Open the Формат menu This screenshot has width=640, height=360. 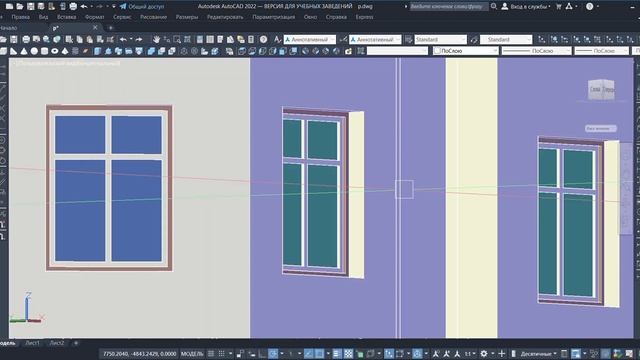pyautogui.click(x=94, y=17)
